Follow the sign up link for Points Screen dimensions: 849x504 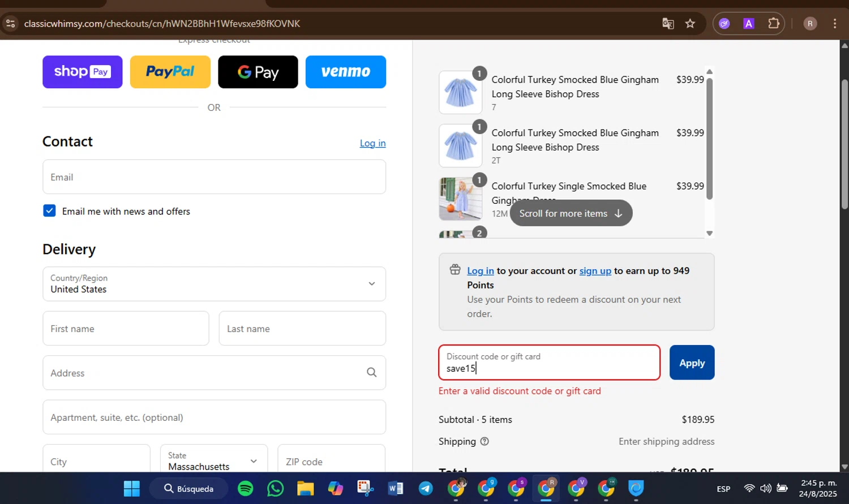point(595,271)
